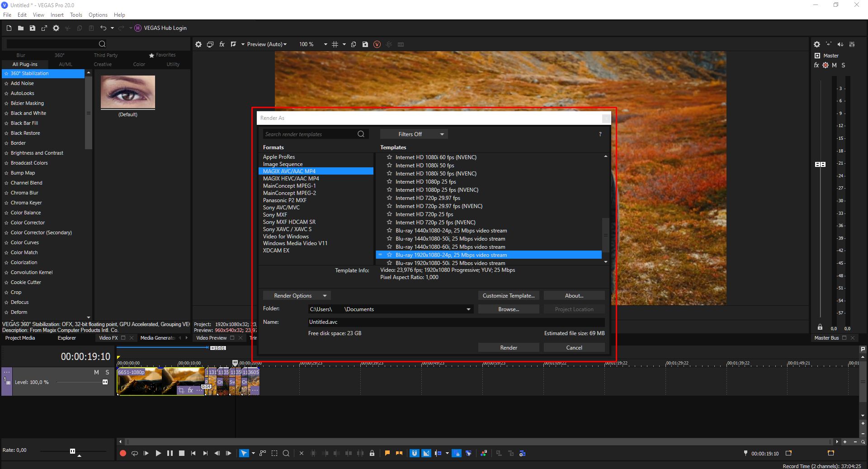The height and width of the screenshot is (469, 868).
Task: Open the Insert menu
Action: pyautogui.click(x=57, y=15)
